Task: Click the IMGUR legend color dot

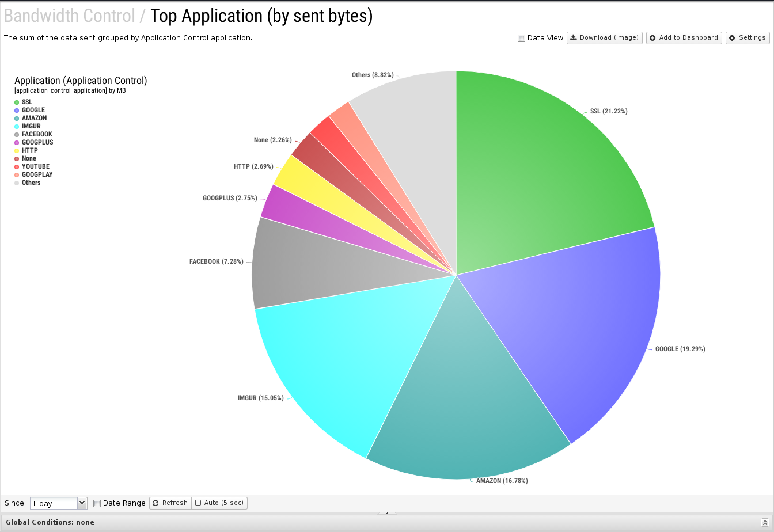Action: coord(17,126)
